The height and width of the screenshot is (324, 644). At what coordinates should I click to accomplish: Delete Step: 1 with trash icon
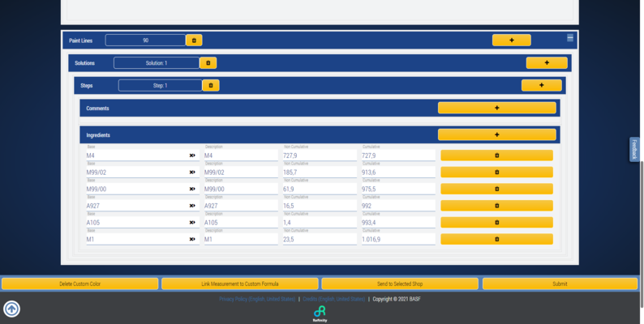[211, 85]
